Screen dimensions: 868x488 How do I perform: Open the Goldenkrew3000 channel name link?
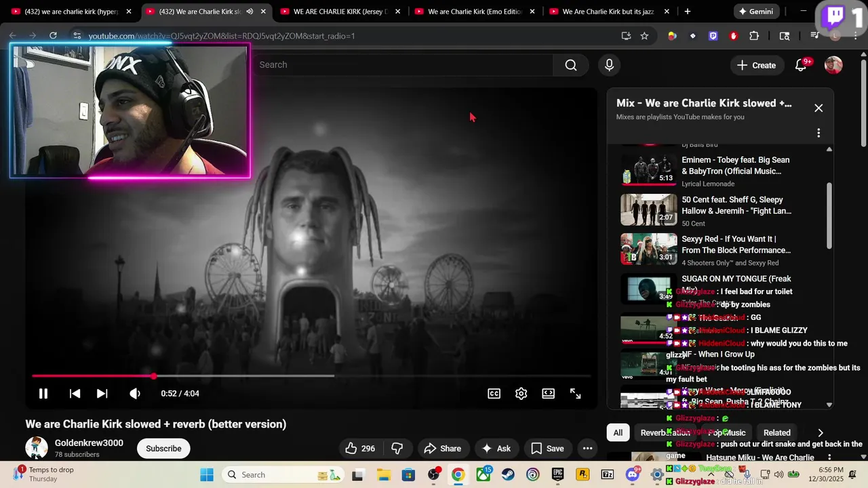pos(89,443)
